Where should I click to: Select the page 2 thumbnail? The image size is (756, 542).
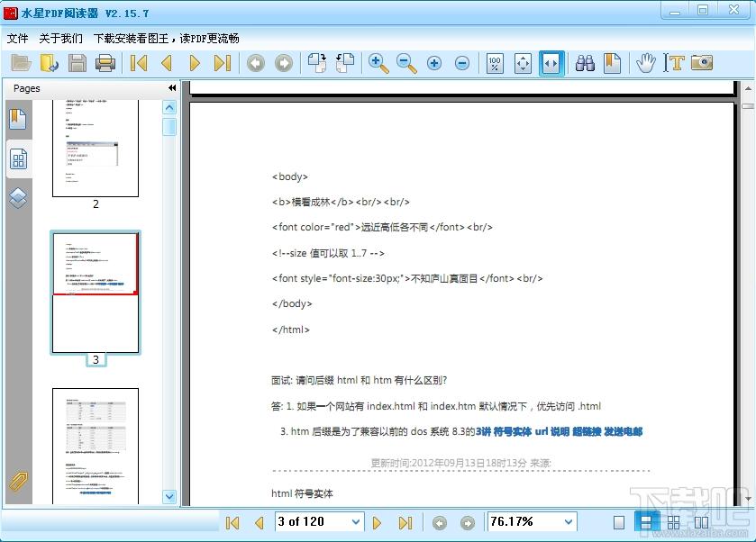pos(96,149)
